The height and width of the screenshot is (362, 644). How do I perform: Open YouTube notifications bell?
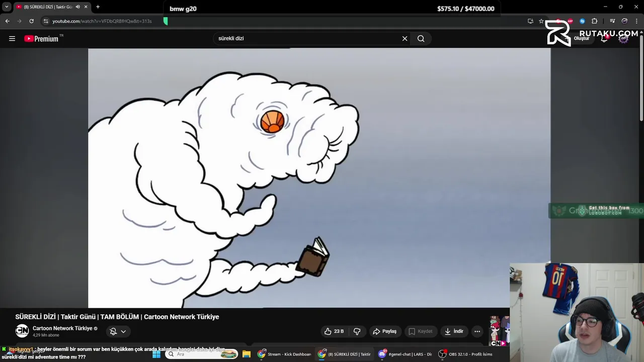(x=604, y=38)
